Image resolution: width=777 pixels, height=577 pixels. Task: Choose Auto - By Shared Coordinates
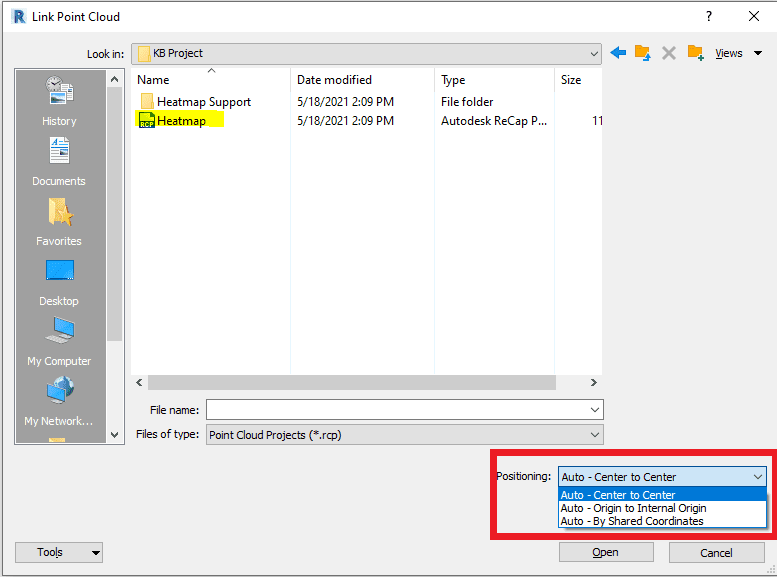(631, 521)
